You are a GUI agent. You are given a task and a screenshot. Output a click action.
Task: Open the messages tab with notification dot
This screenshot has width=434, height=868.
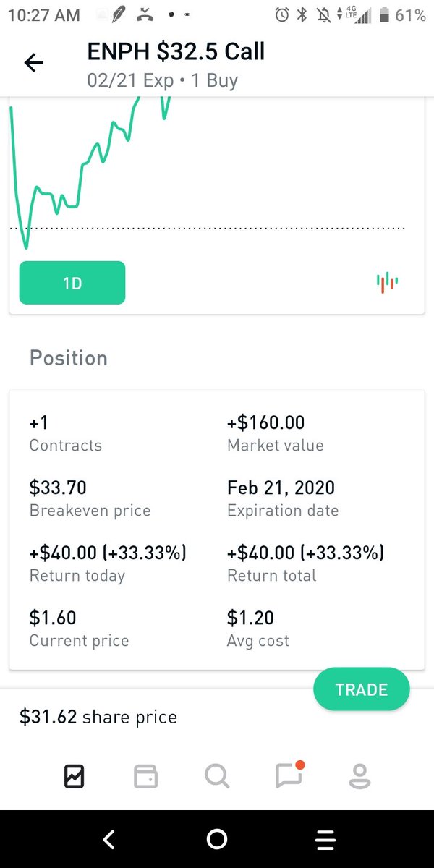[289, 775]
